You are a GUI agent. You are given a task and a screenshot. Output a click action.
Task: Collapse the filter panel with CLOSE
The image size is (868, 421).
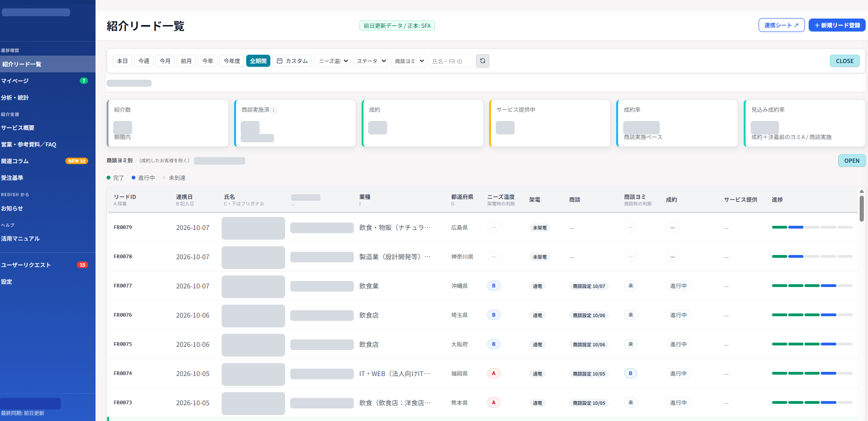[x=845, y=61]
